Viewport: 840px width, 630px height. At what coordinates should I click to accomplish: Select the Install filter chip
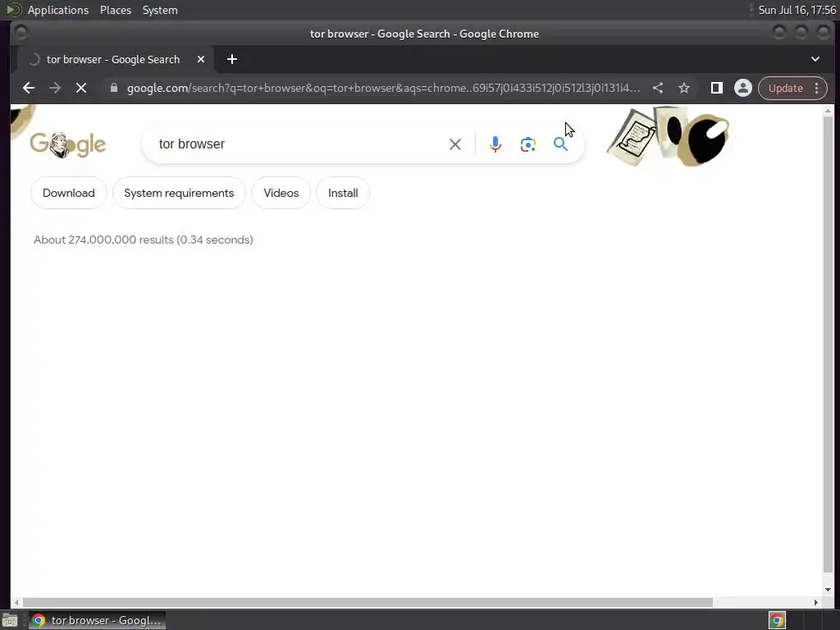point(343,193)
